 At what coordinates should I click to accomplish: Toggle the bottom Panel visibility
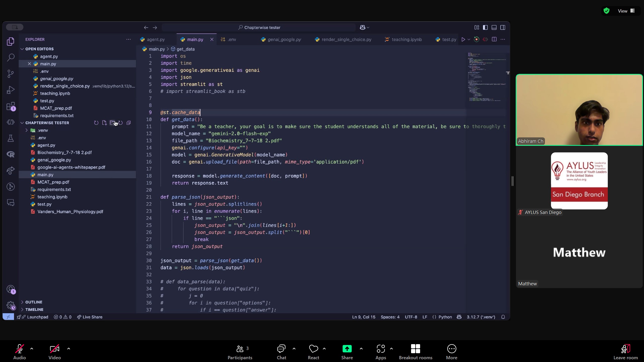494,27
